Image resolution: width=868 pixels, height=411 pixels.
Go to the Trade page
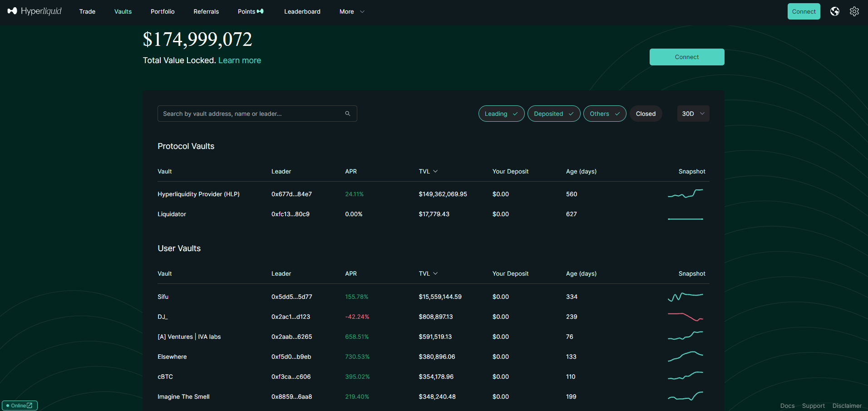coord(87,11)
